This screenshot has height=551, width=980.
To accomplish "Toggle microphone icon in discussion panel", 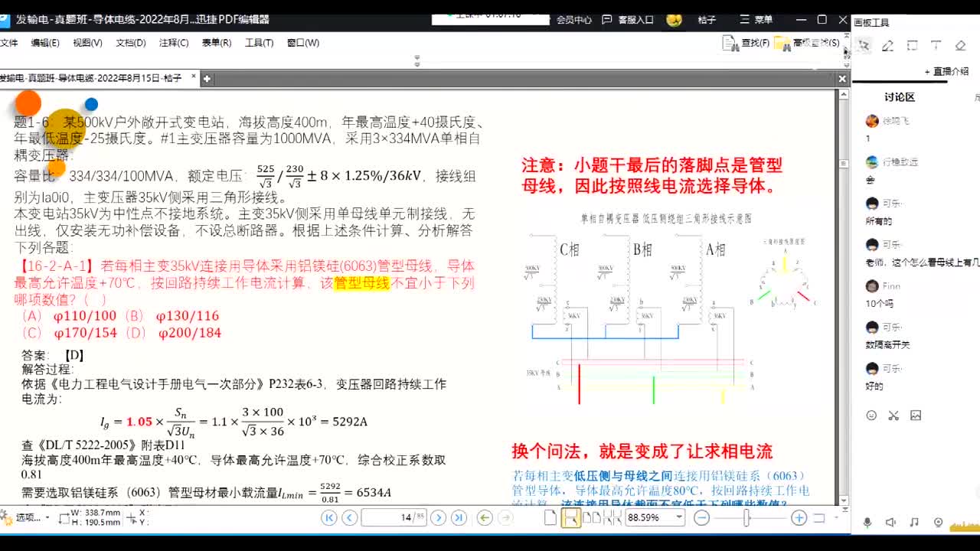I will [x=867, y=523].
